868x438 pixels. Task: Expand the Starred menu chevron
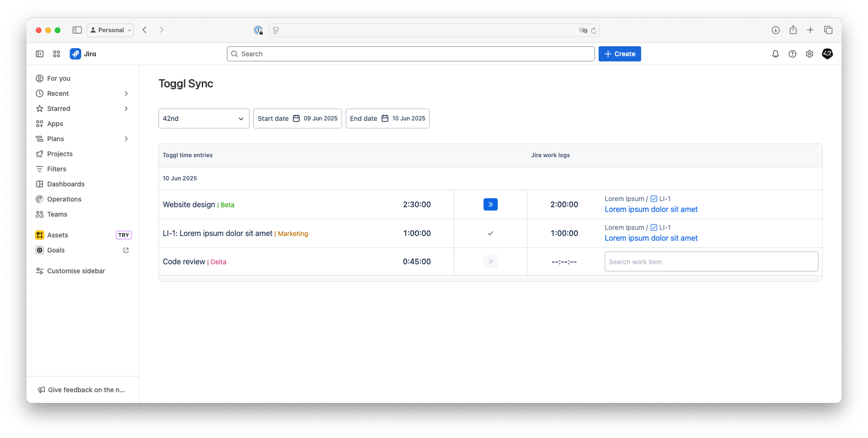click(x=126, y=109)
